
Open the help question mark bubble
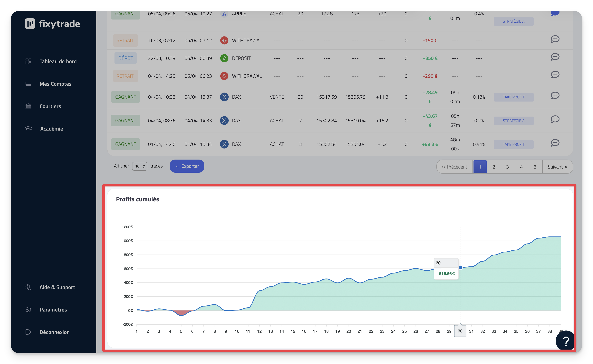[565, 341]
